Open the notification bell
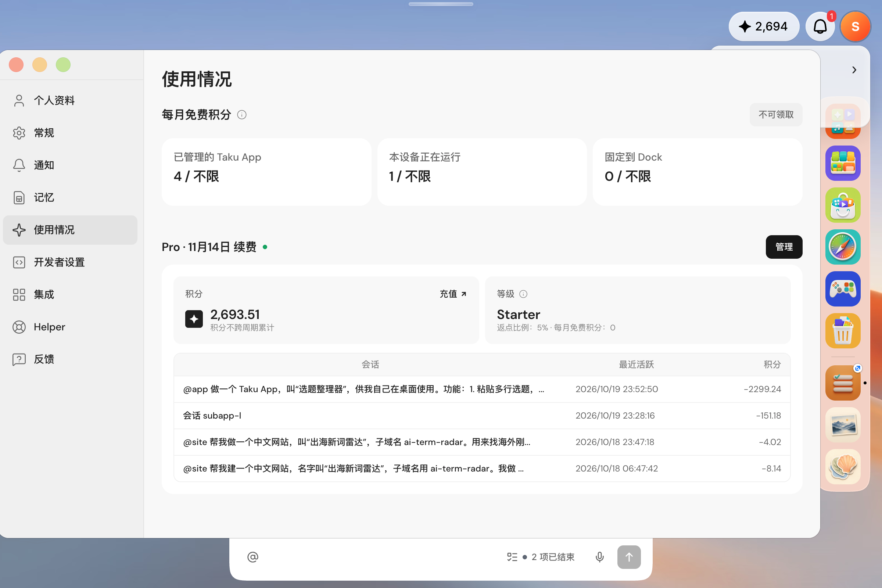 pyautogui.click(x=820, y=26)
